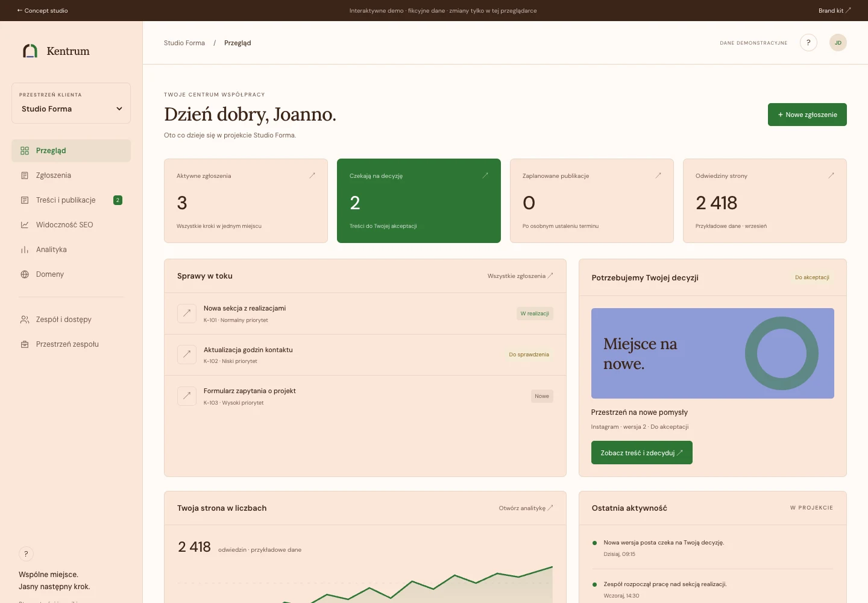Click the Nowa wersja posta activity entry
This screenshot has width=868, height=603.
712,548
